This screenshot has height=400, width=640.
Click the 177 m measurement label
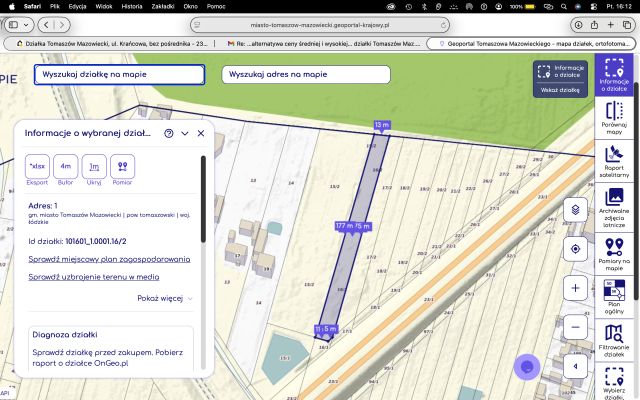tap(344, 226)
